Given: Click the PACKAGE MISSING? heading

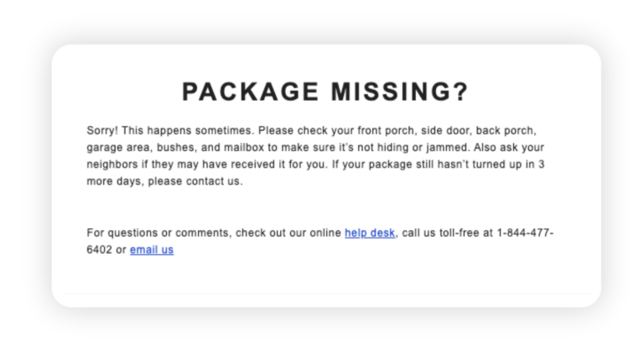Looking at the screenshot, I should click(325, 92).
